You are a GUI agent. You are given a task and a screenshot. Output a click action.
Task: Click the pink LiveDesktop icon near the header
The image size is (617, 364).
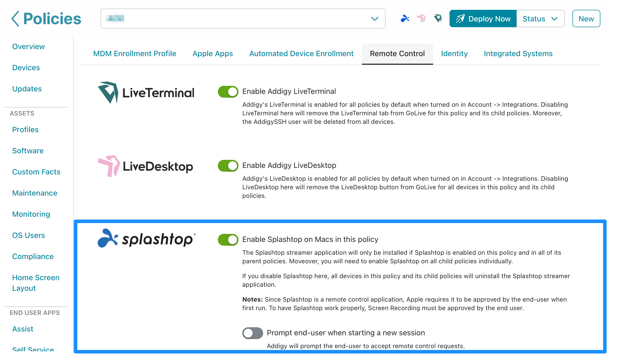click(421, 18)
